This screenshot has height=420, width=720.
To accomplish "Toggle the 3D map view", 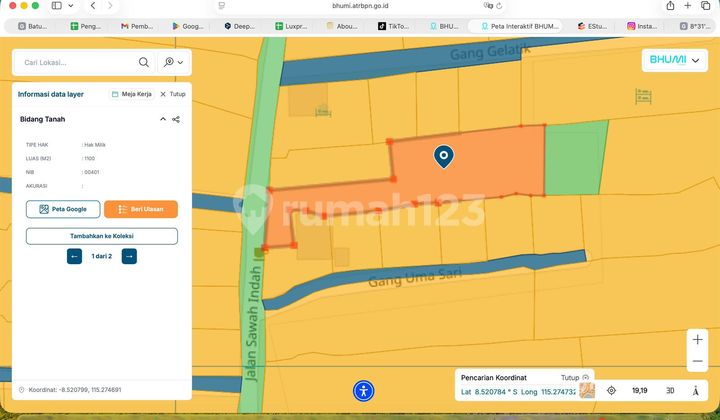I will (669, 390).
